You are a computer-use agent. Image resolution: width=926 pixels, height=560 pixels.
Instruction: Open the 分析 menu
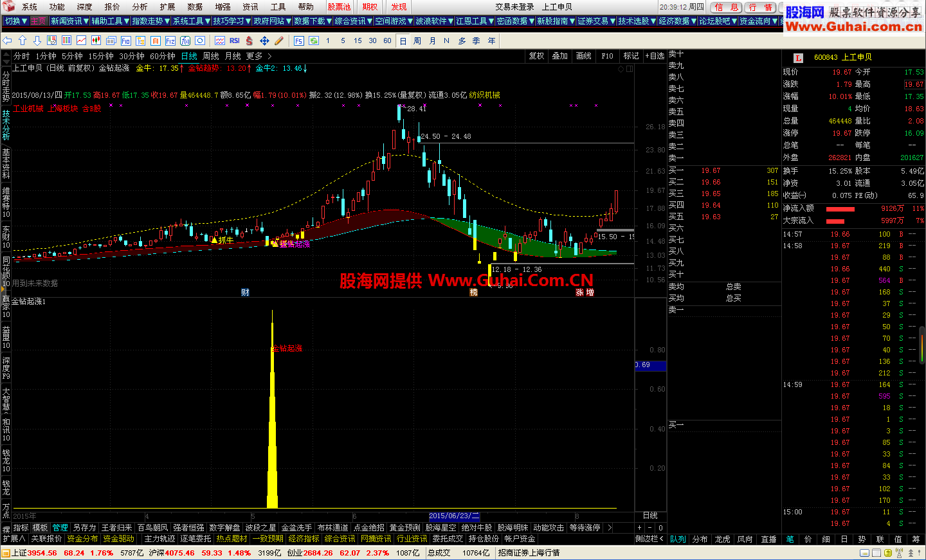pyautogui.click(x=140, y=7)
